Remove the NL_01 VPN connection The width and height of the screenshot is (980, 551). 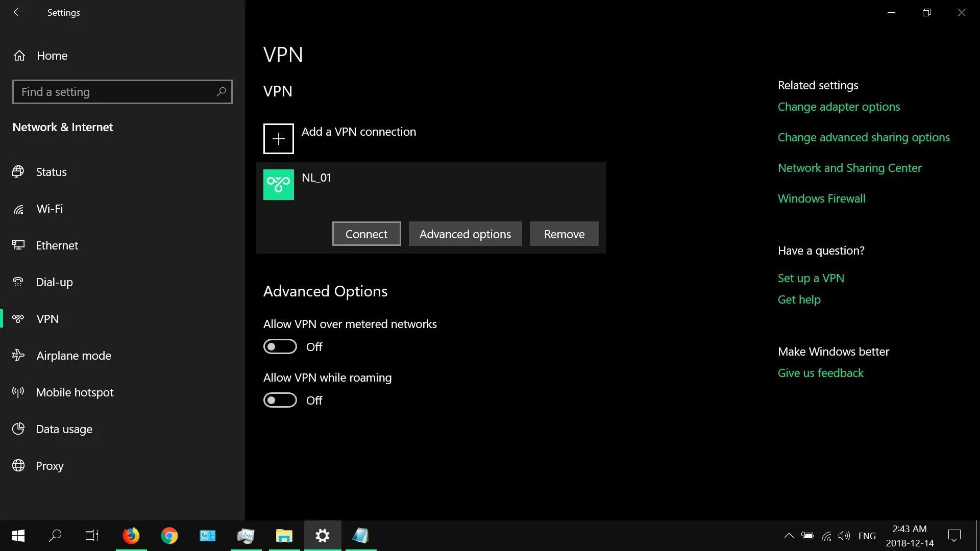tap(564, 234)
